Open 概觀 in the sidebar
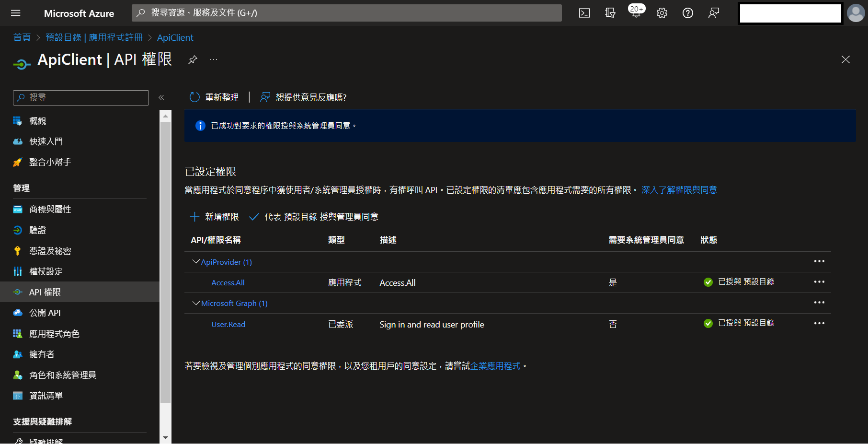 point(37,121)
